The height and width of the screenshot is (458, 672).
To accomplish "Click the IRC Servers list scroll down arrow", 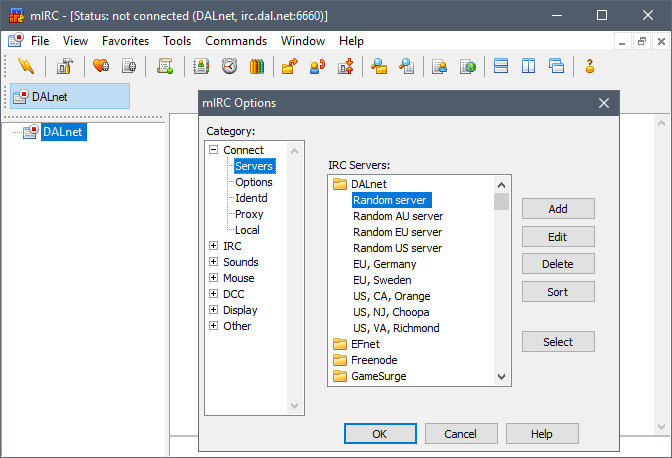I will [x=501, y=377].
